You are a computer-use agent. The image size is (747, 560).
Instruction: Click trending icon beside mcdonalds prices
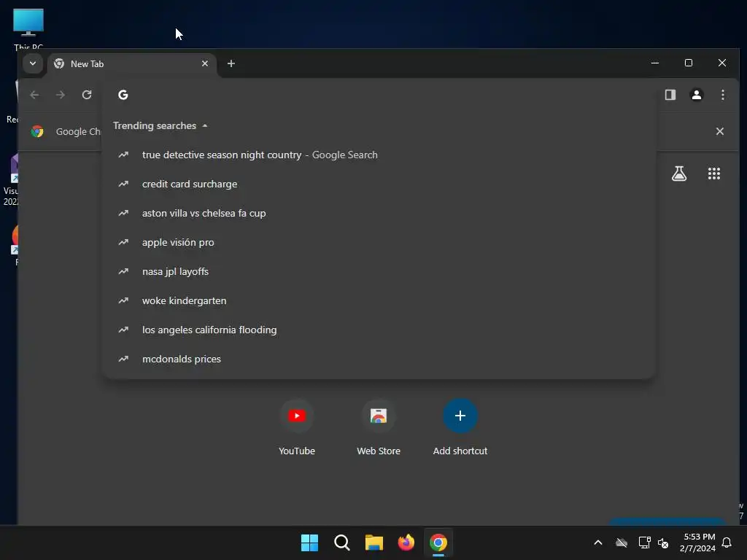pyautogui.click(x=123, y=359)
